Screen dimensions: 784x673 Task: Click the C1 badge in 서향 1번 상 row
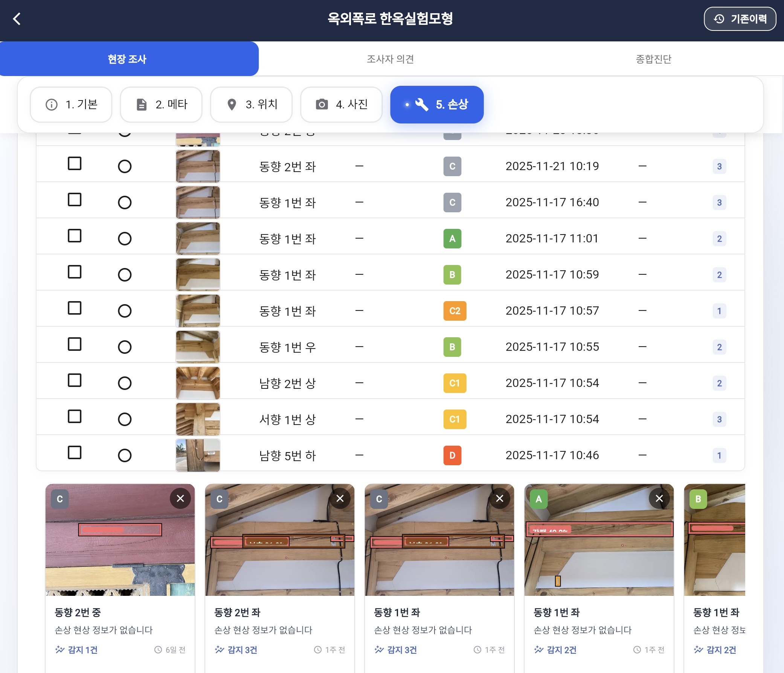coord(455,419)
